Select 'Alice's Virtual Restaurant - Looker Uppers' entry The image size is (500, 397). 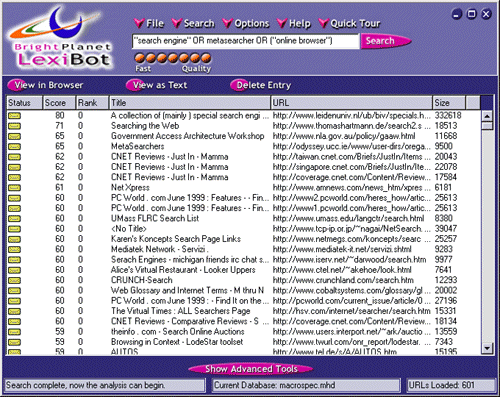(183, 270)
